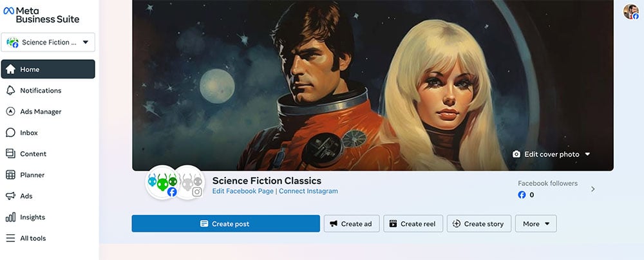Expand Facebook followers chevron arrow
This screenshot has width=644, height=260.
(592, 189)
